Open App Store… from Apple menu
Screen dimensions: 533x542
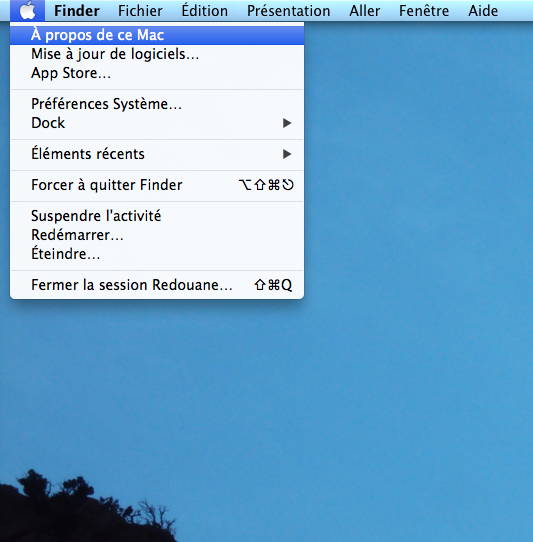157,73
